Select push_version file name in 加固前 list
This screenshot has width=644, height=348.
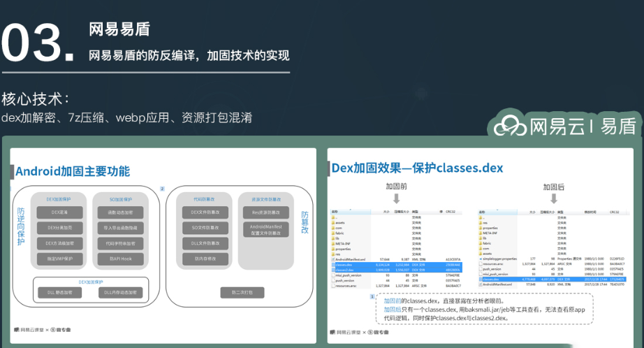tap(345, 281)
